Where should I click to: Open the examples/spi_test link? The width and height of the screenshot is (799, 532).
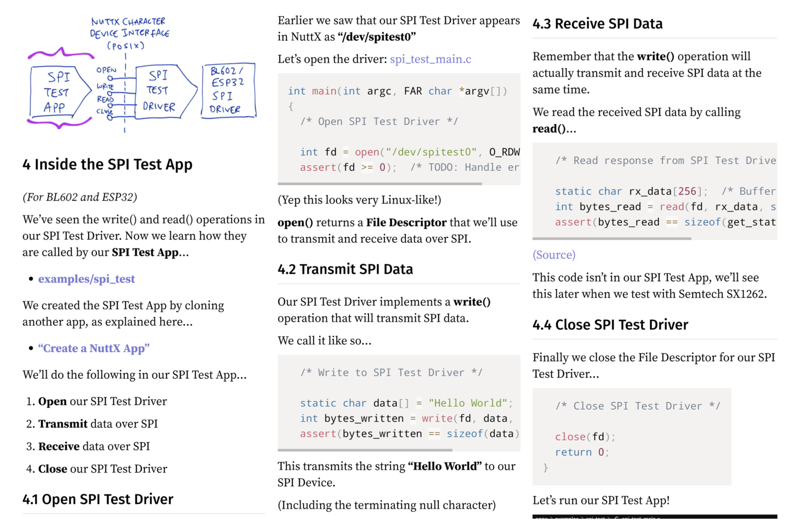click(x=86, y=279)
